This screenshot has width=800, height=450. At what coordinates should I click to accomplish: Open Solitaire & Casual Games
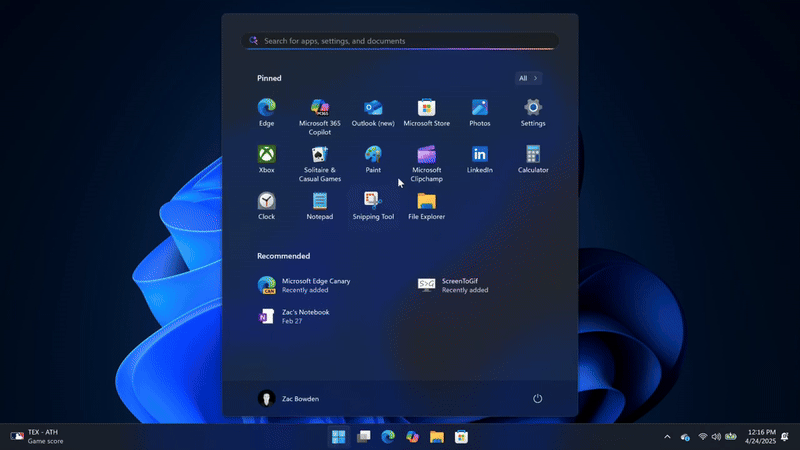coord(319,163)
